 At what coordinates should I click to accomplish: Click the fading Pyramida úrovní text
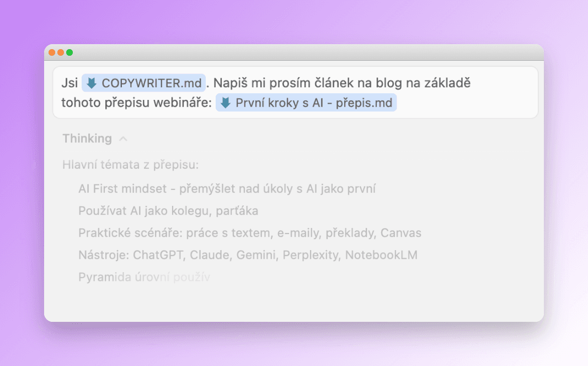pyautogui.click(x=143, y=276)
